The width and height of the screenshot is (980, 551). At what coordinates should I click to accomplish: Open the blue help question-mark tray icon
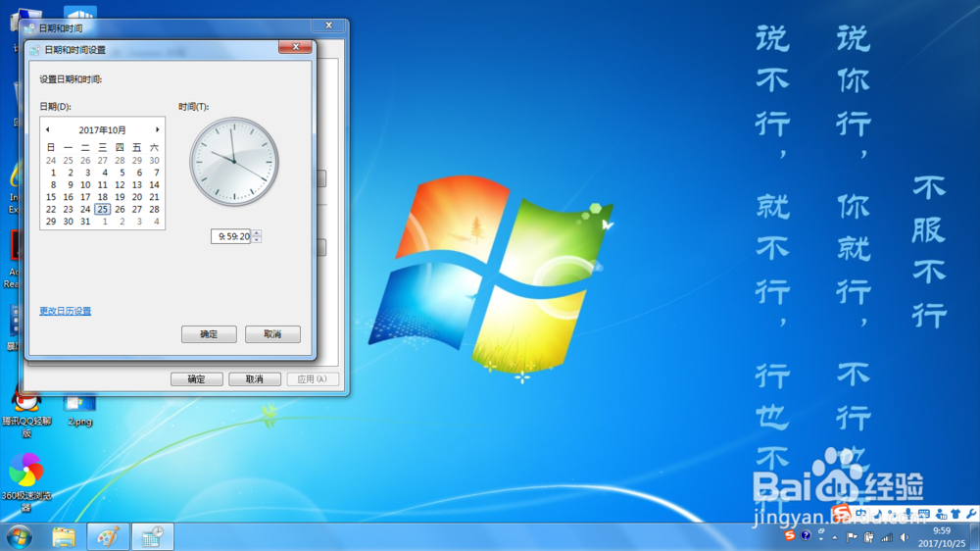806,535
